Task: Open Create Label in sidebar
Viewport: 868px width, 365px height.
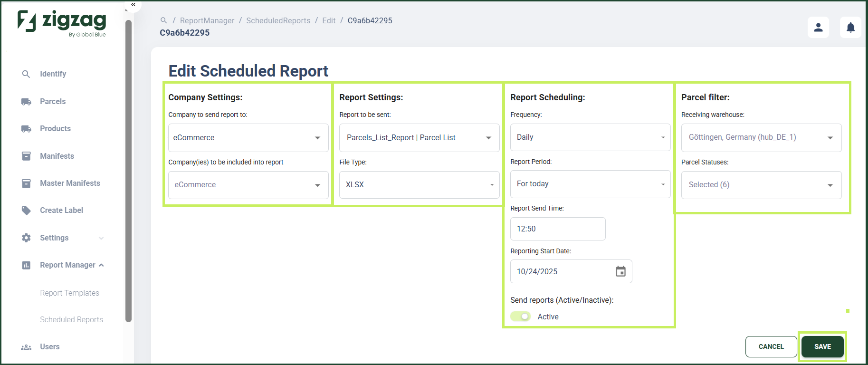Action: tap(61, 211)
